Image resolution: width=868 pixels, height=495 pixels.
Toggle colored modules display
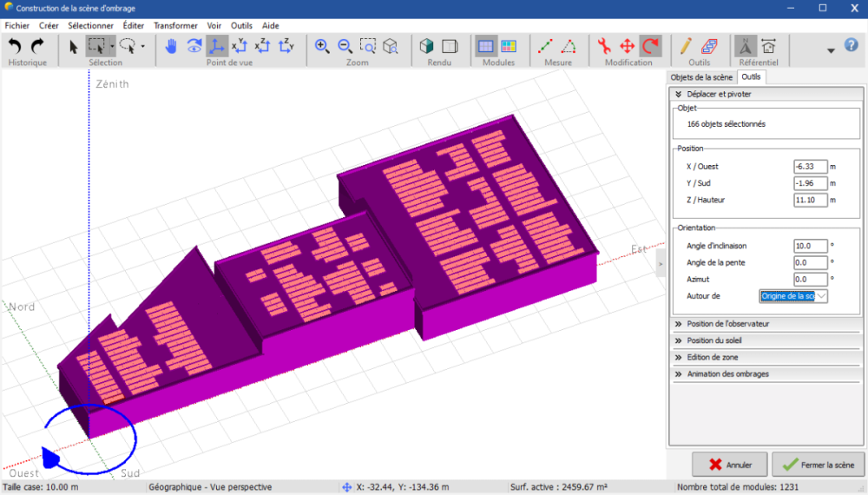[x=508, y=46]
